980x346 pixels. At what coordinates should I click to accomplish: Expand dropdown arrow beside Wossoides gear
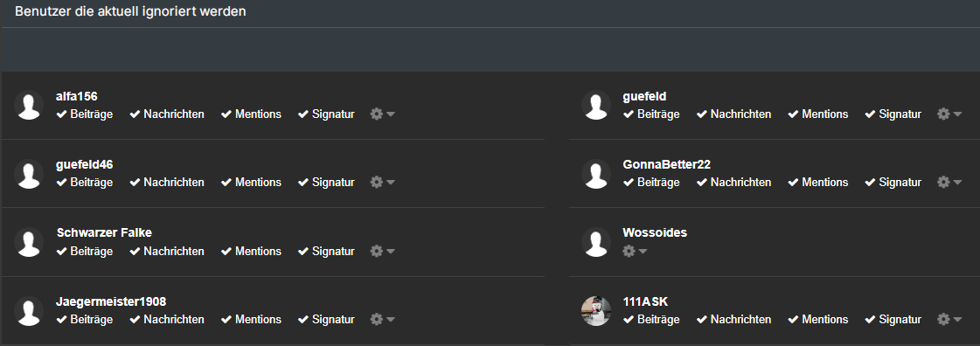point(643,251)
